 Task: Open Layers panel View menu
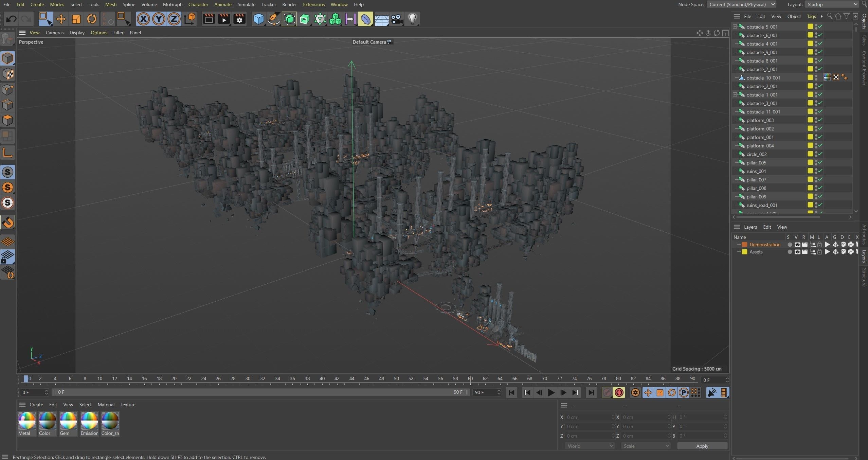(782, 227)
